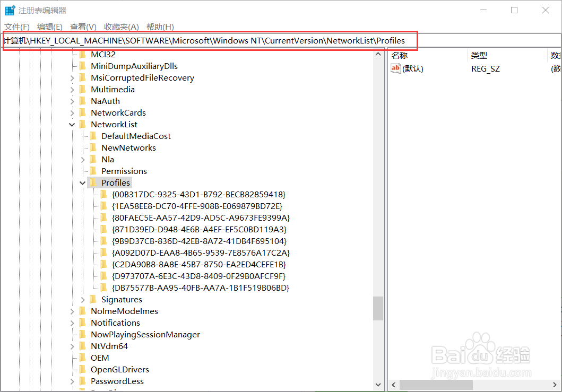Click the MCI32 folder icon
The width and height of the screenshot is (562, 392).
(x=82, y=55)
